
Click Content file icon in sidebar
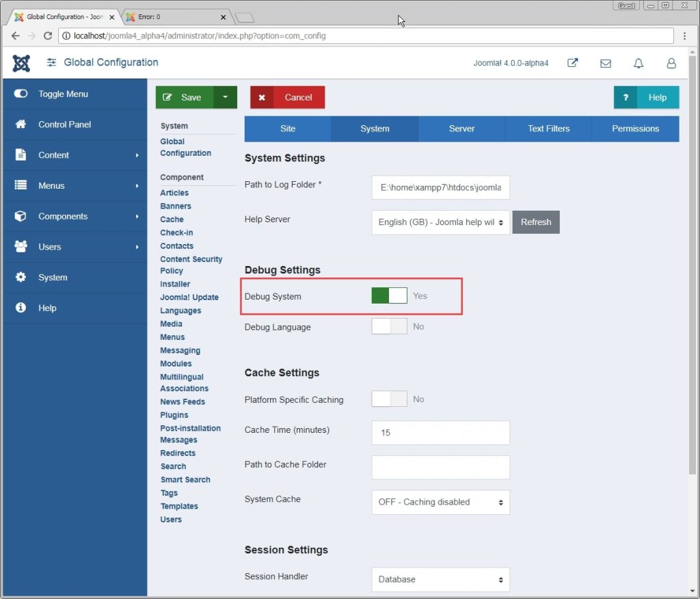[21, 155]
